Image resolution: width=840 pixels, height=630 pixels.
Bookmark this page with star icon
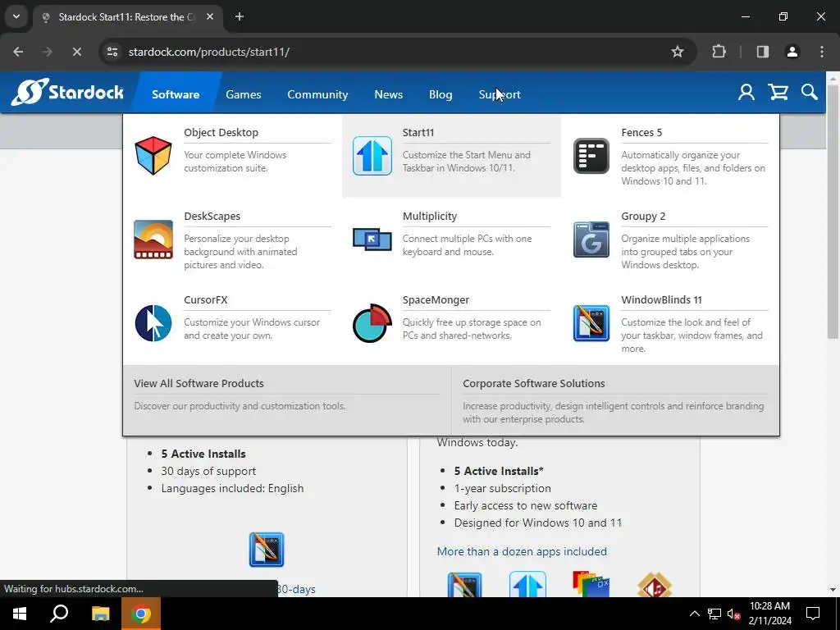(677, 52)
